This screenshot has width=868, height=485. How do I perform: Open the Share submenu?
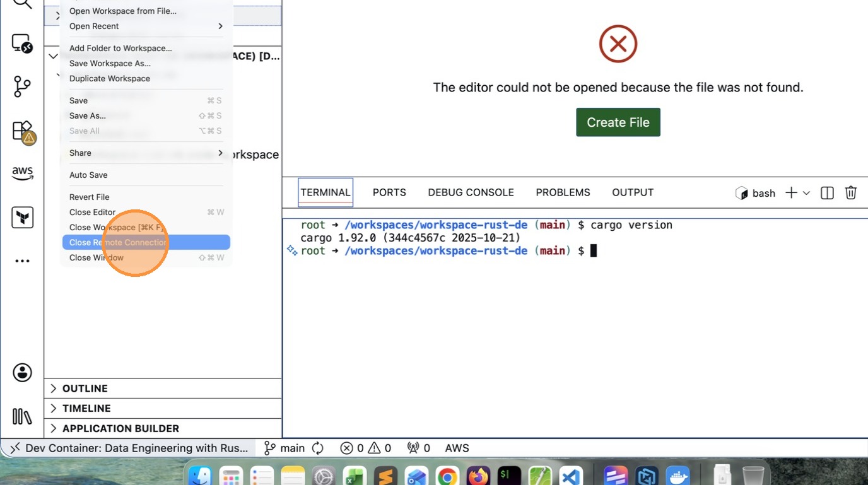click(x=146, y=153)
